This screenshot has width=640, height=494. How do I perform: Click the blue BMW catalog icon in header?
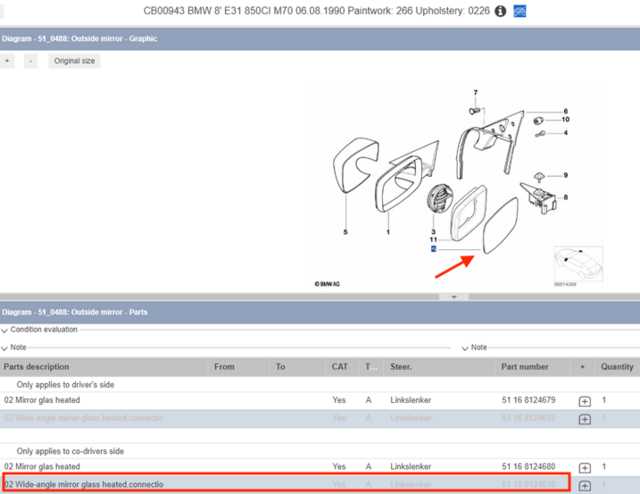520,11
